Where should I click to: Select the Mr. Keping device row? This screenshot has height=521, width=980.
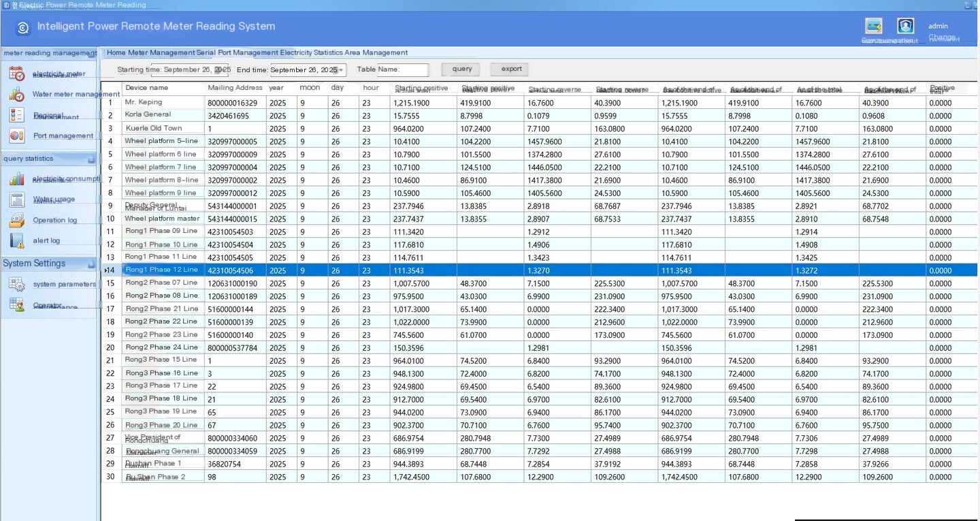coord(539,102)
